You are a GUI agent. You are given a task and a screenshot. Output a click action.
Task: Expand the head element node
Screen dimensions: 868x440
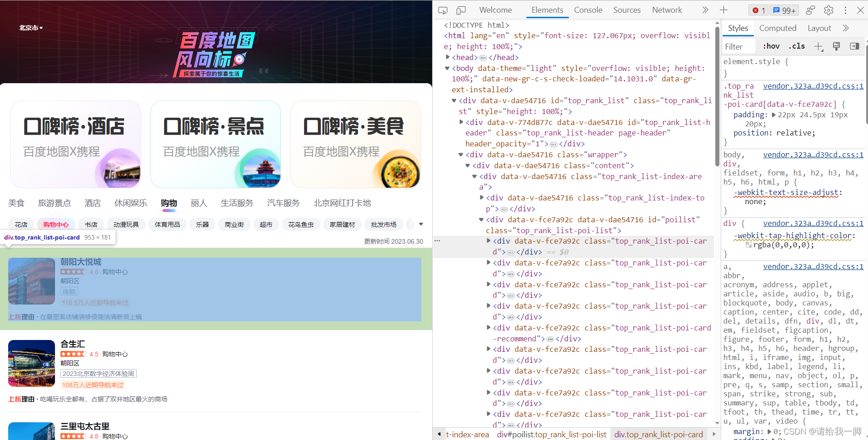[x=448, y=57]
